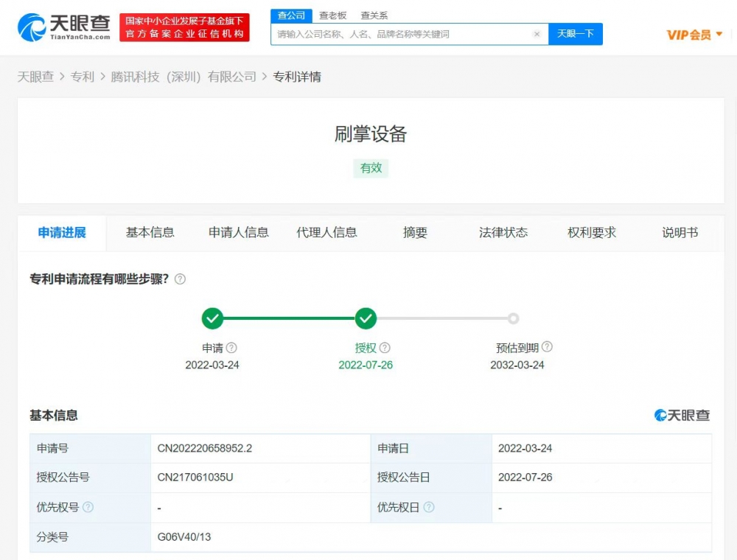Click the TianYanCha logo in the header

point(64,27)
